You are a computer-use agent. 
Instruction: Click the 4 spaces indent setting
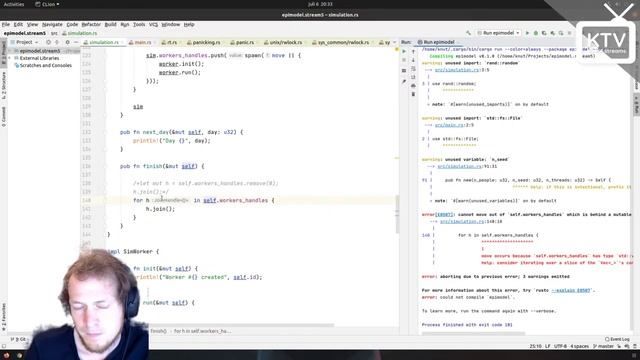point(579,346)
